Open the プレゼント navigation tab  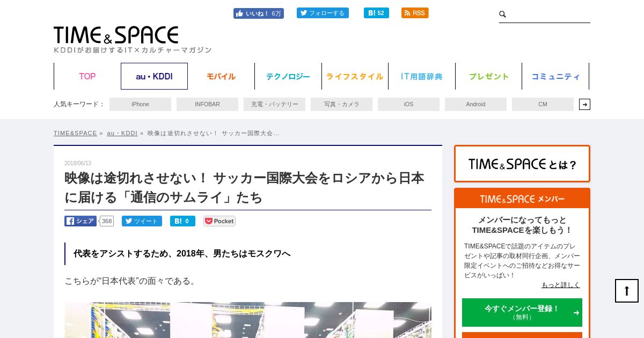pos(489,76)
